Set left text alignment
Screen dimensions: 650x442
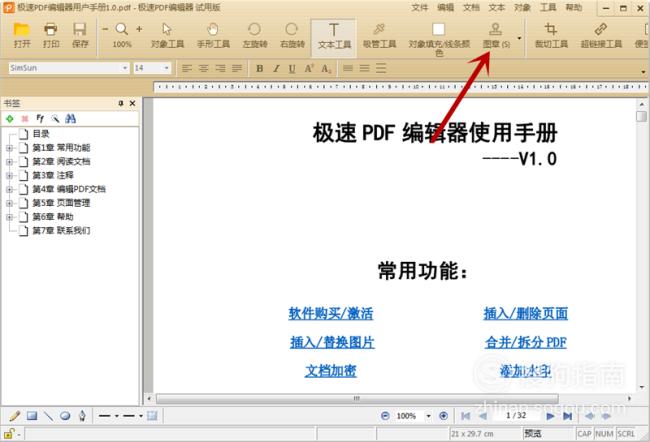point(187,68)
